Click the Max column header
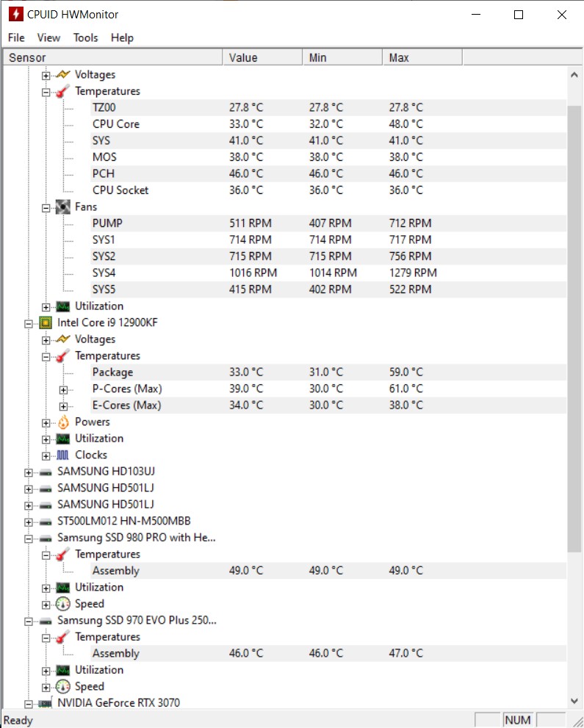 pos(422,57)
